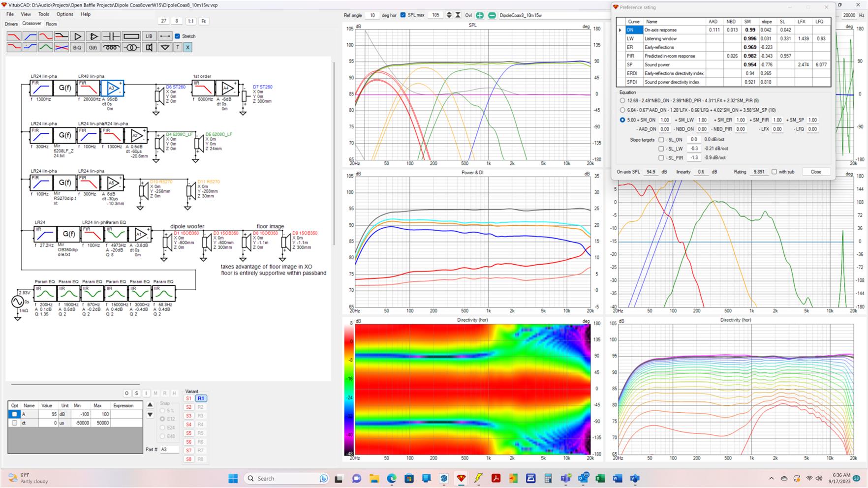Toggle the Stretch checkbox
Screen dimensions: 868x488
(x=178, y=36)
